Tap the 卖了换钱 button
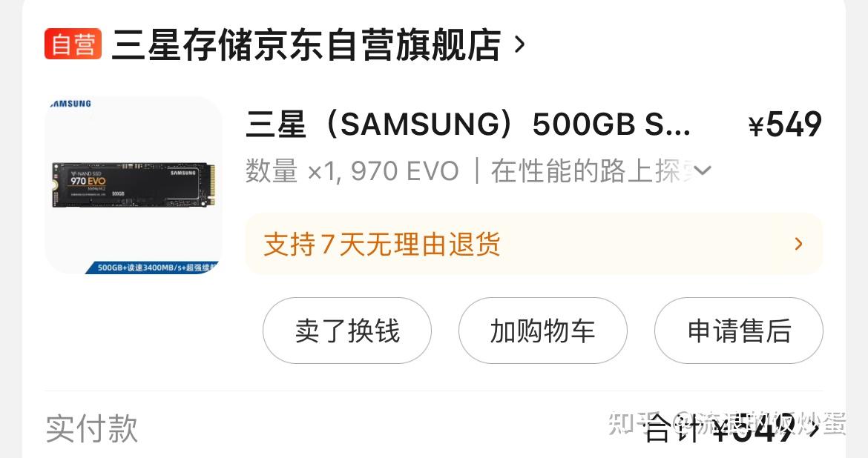The height and width of the screenshot is (458, 868). click(347, 331)
